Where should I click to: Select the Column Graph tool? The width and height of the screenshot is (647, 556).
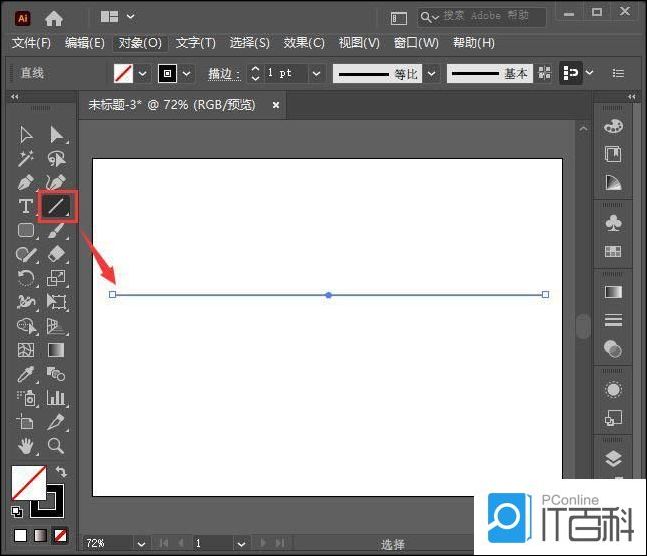coord(56,398)
